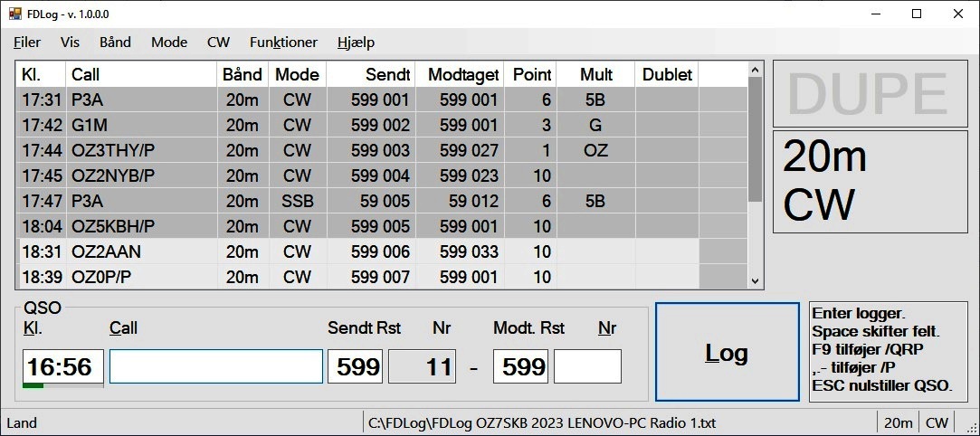
Task: Click the Log button
Action: pos(727,352)
